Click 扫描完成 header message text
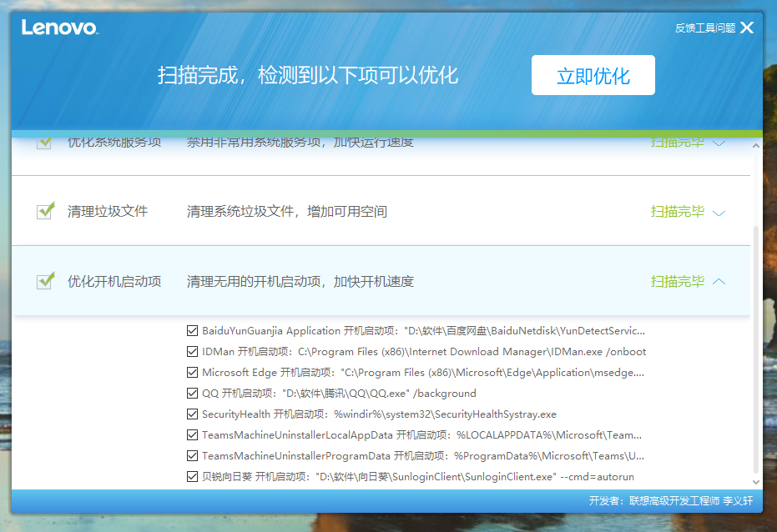 point(308,75)
